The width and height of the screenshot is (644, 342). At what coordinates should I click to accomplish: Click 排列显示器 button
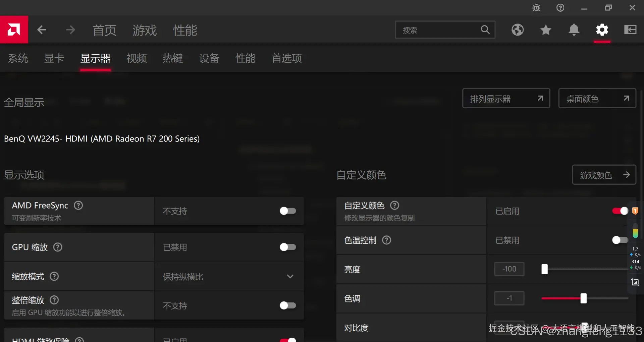(x=506, y=98)
